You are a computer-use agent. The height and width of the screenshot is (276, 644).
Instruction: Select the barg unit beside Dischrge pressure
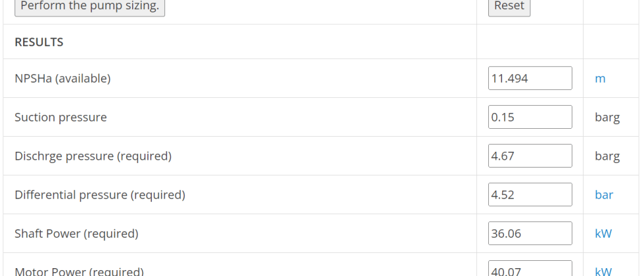point(607,156)
